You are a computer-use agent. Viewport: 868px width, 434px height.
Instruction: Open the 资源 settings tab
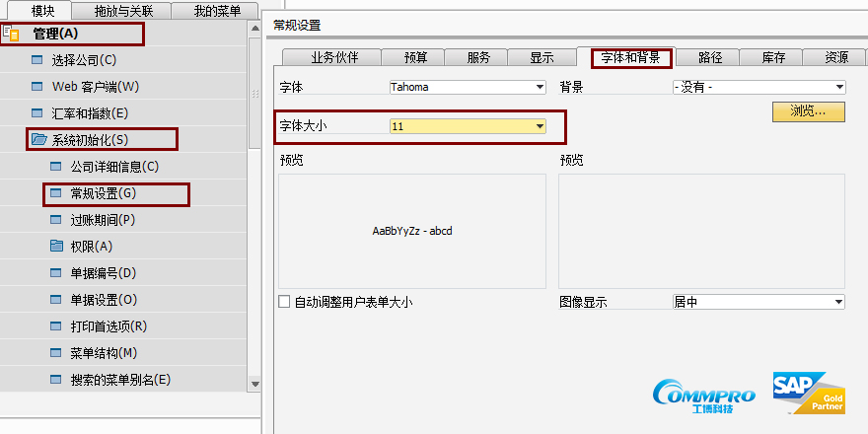836,57
